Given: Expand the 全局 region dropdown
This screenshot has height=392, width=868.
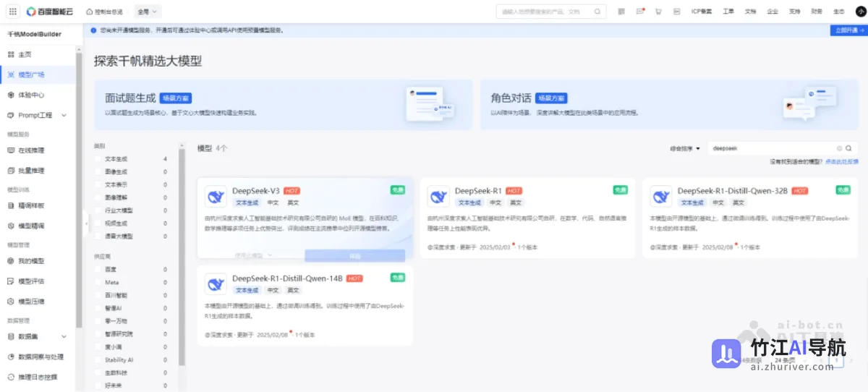Looking at the screenshot, I should [x=148, y=12].
